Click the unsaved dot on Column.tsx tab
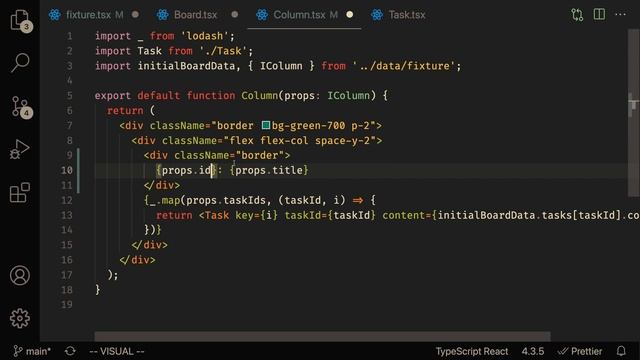640x360 pixels. pos(350,15)
